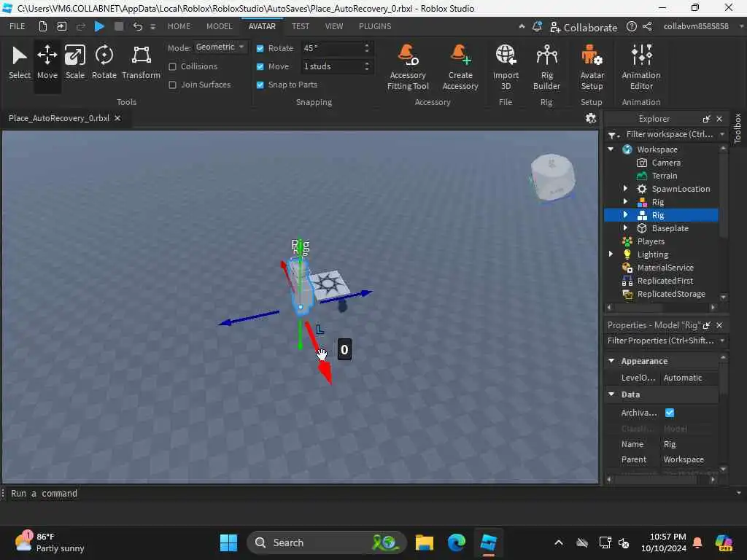
Task: Close the Explorer panel
Action: coord(719,119)
